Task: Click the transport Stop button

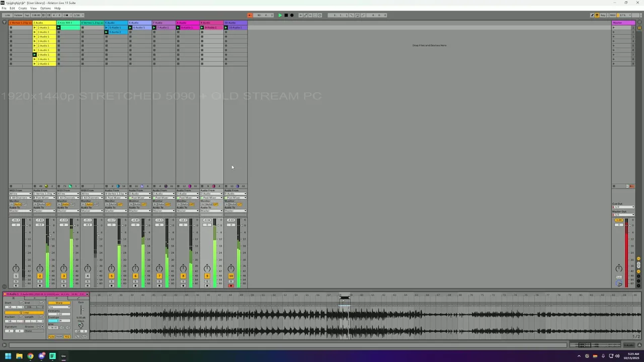Action: click(x=286, y=15)
